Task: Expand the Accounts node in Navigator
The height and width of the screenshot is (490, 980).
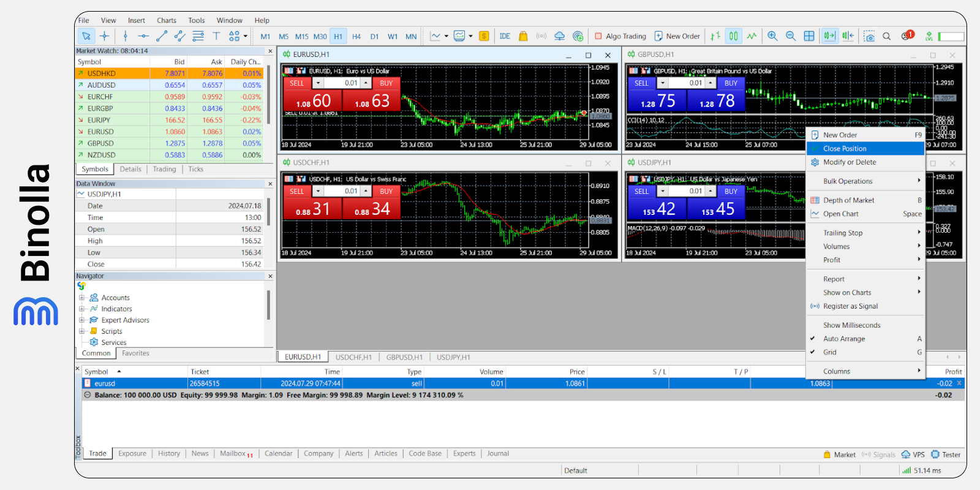Action: tap(81, 298)
